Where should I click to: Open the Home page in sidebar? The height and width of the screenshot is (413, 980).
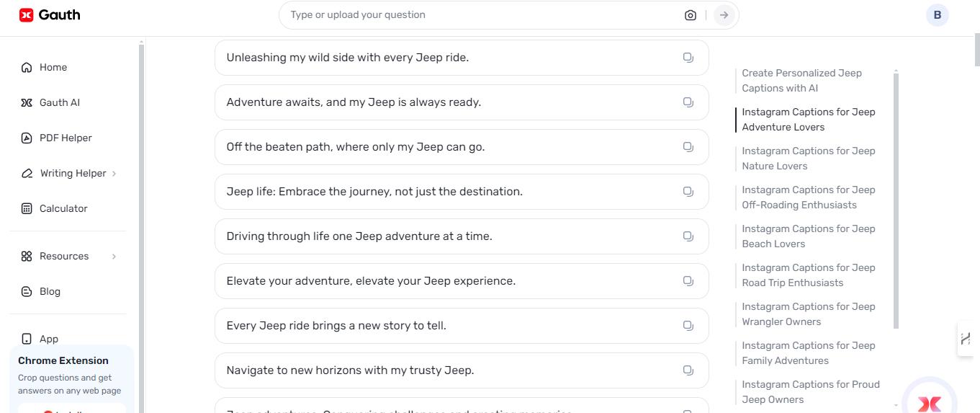(x=53, y=67)
